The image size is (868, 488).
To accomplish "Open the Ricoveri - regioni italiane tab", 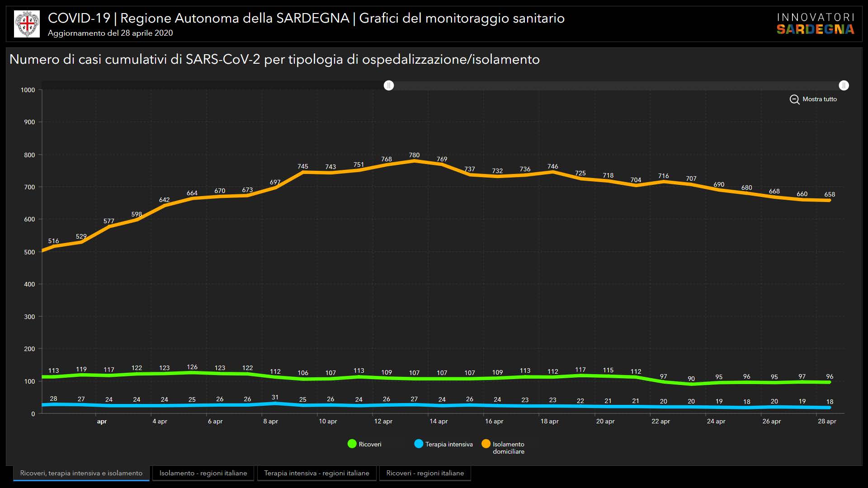I will tap(425, 473).
